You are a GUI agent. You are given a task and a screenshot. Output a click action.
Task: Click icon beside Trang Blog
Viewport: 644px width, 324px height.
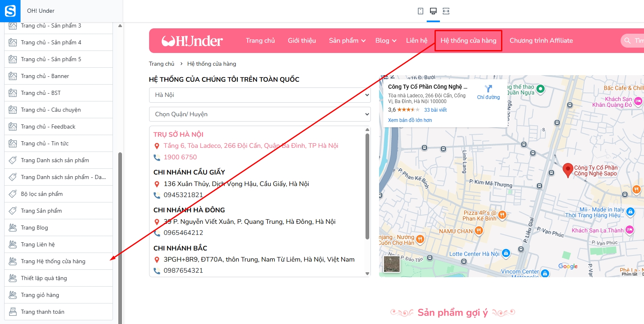pos(13,227)
